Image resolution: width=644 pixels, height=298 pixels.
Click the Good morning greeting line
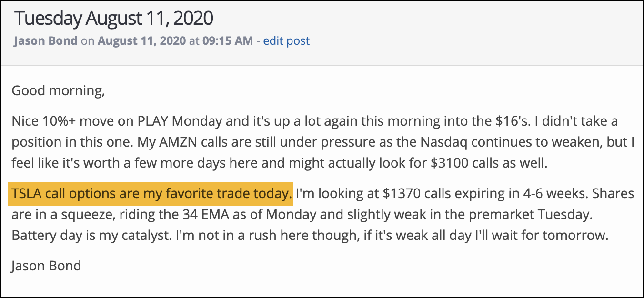pos(58,90)
